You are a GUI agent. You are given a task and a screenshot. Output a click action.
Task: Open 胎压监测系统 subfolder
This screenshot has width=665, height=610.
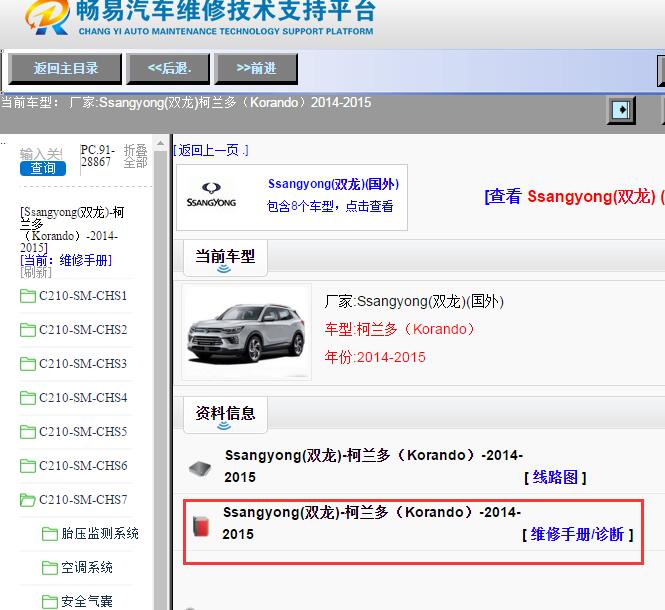(x=100, y=533)
